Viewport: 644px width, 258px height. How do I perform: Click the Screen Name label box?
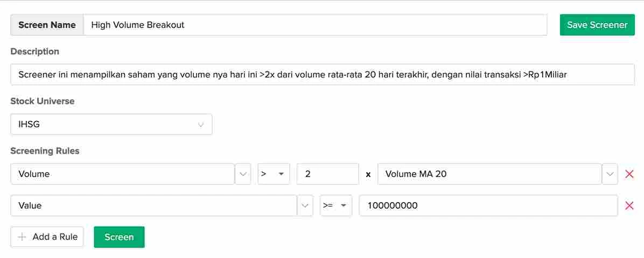coord(47,25)
